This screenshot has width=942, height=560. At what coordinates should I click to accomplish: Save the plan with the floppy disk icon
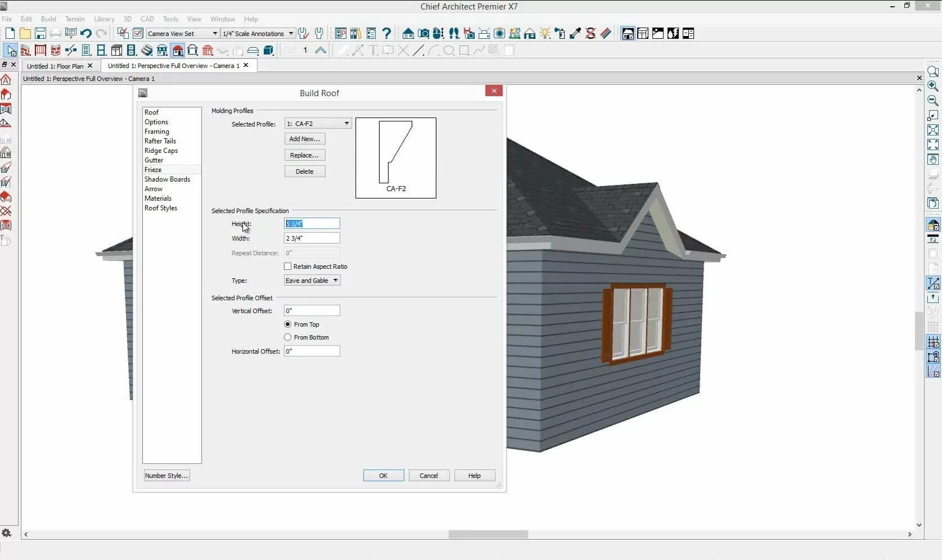click(x=41, y=34)
